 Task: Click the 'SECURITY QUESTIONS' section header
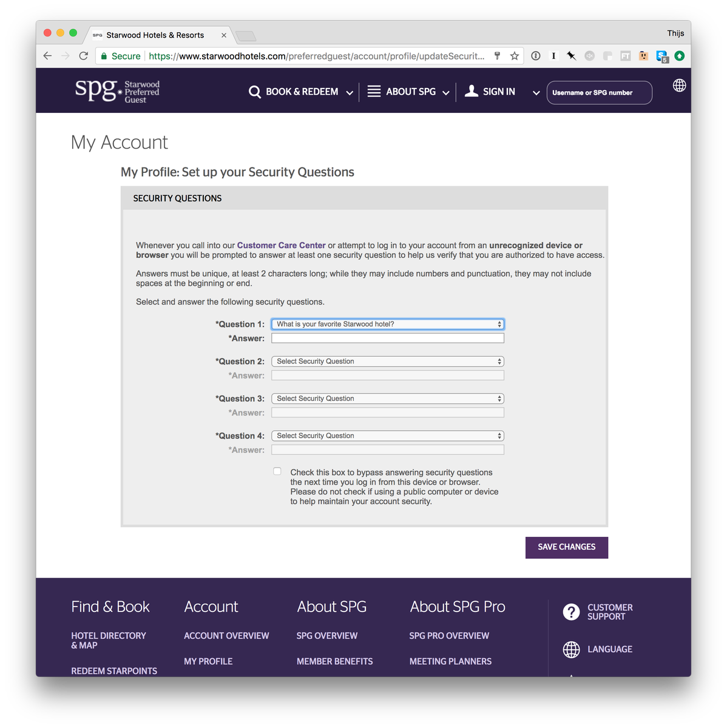[x=177, y=198]
